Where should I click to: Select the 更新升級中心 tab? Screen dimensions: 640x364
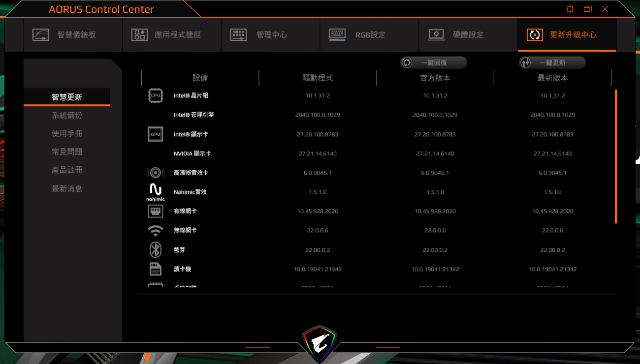pos(567,35)
